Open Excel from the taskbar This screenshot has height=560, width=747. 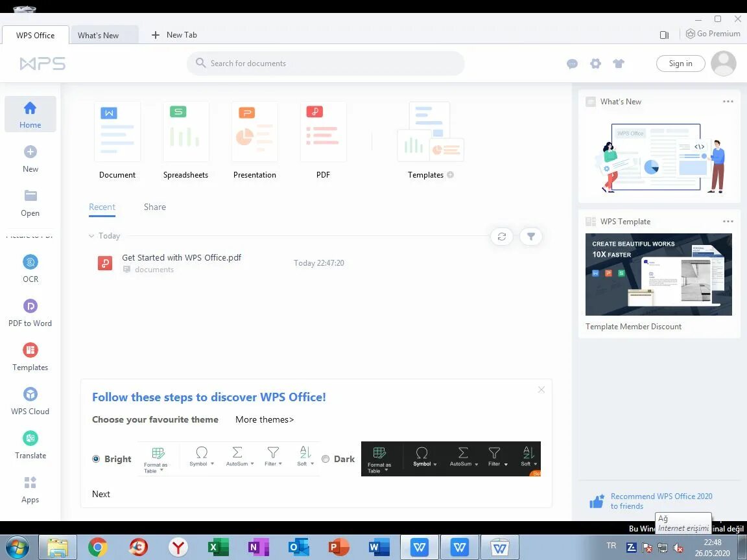coord(218,547)
